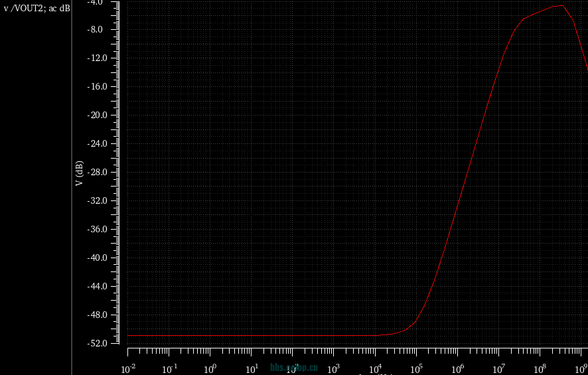The image size is (588, 375).
Task: Select the 10^-2 x-axis tick label
Action: coord(128,368)
